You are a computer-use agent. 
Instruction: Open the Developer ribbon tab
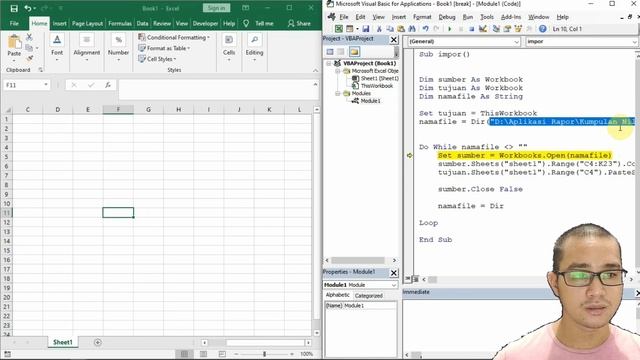pyautogui.click(x=205, y=24)
